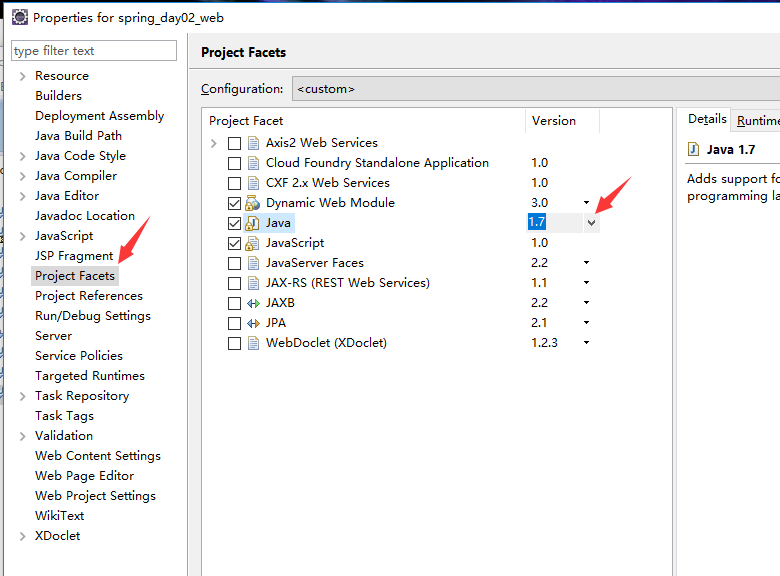Click the Java 1.7 details icon
Viewport: 780px width, 576px height.
693,149
